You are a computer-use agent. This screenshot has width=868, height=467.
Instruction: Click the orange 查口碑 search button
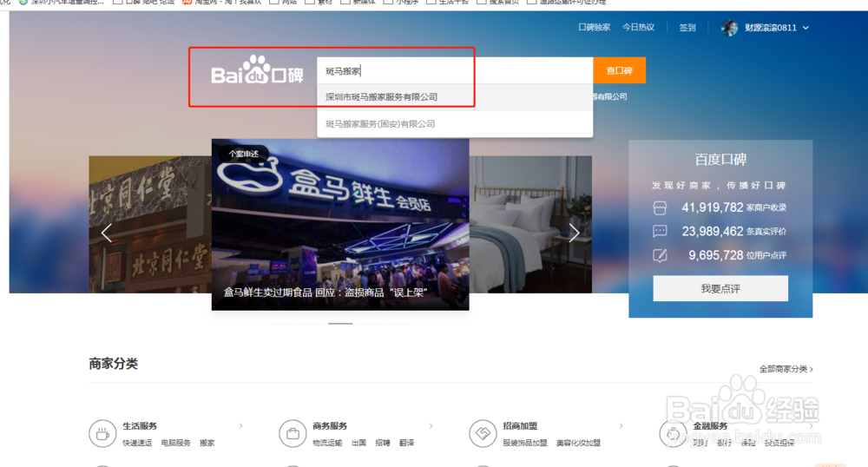point(620,71)
